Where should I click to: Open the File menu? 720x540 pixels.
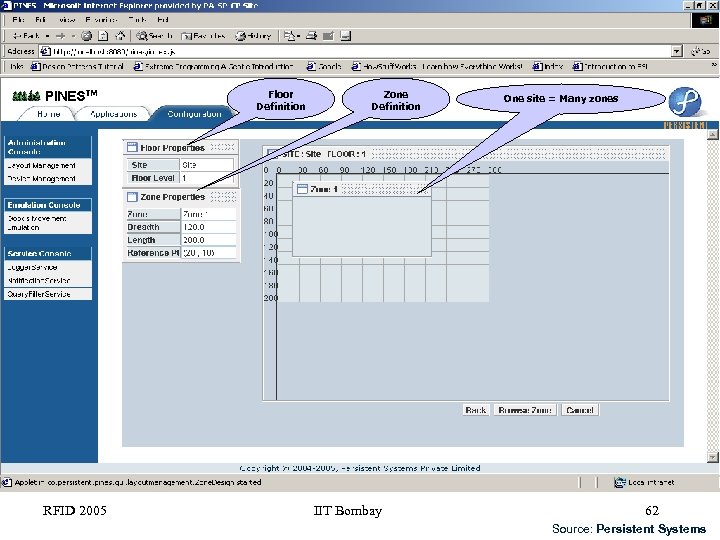tap(19, 20)
